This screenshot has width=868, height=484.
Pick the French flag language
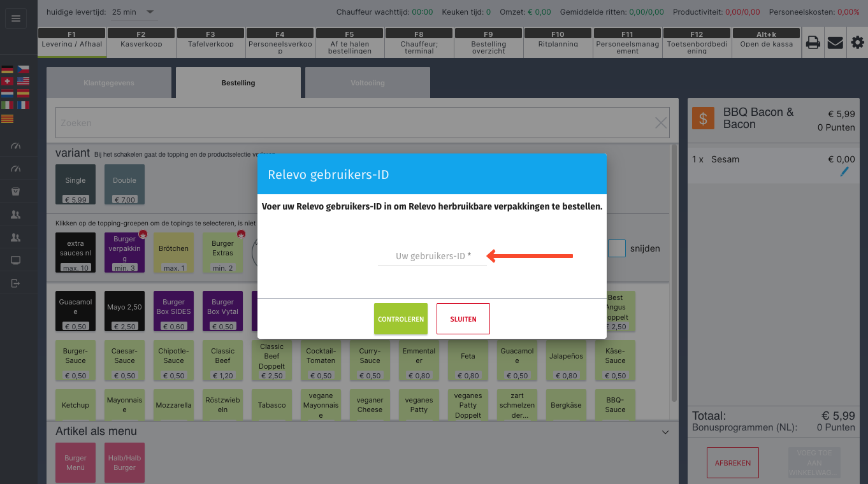click(23, 105)
